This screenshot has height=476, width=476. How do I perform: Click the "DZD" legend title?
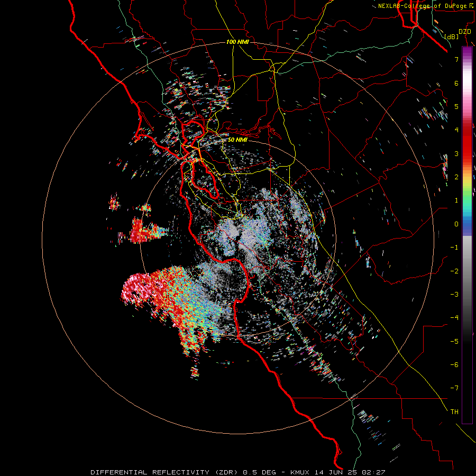465,32
